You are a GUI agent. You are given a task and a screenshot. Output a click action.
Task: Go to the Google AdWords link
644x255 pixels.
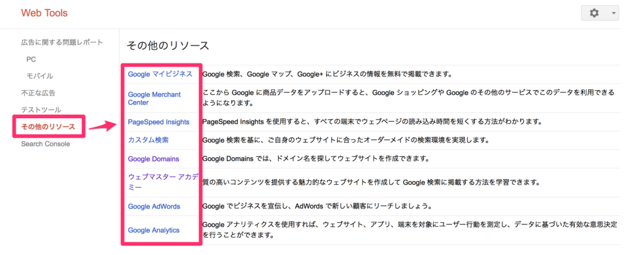154,206
